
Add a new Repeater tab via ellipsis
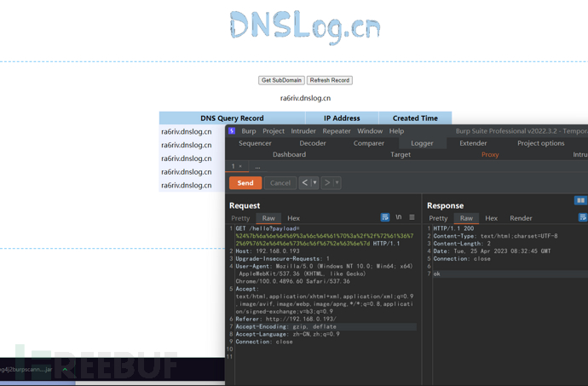coord(257,167)
